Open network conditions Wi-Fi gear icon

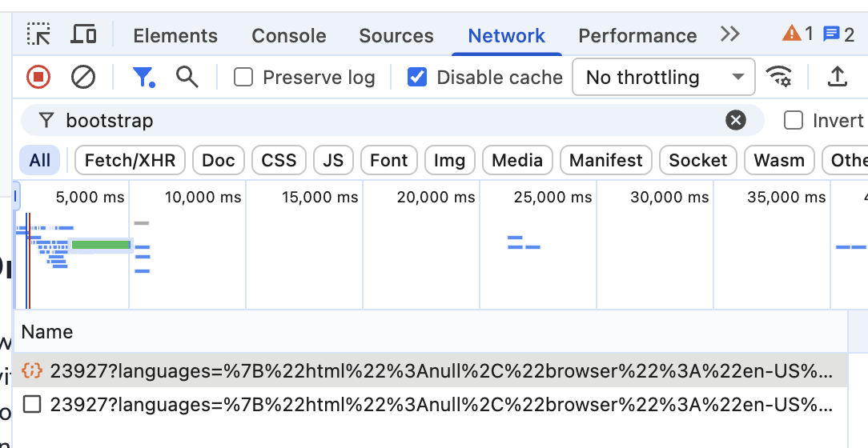pos(778,77)
